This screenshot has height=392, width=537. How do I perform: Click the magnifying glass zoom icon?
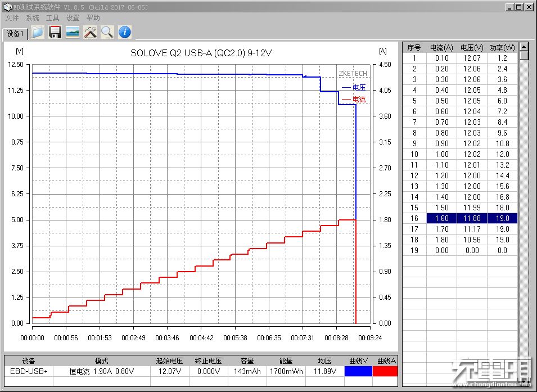click(x=107, y=32)
